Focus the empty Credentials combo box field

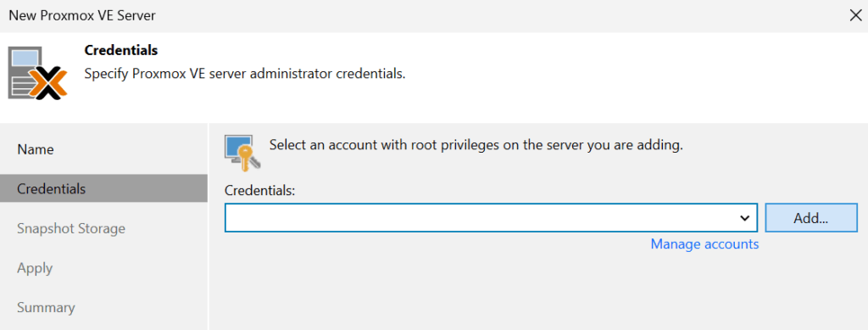pos(491,218)
